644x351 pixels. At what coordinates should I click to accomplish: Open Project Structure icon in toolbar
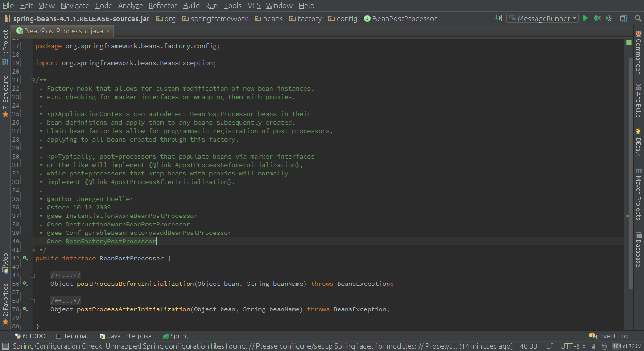(x=624, y=18)
